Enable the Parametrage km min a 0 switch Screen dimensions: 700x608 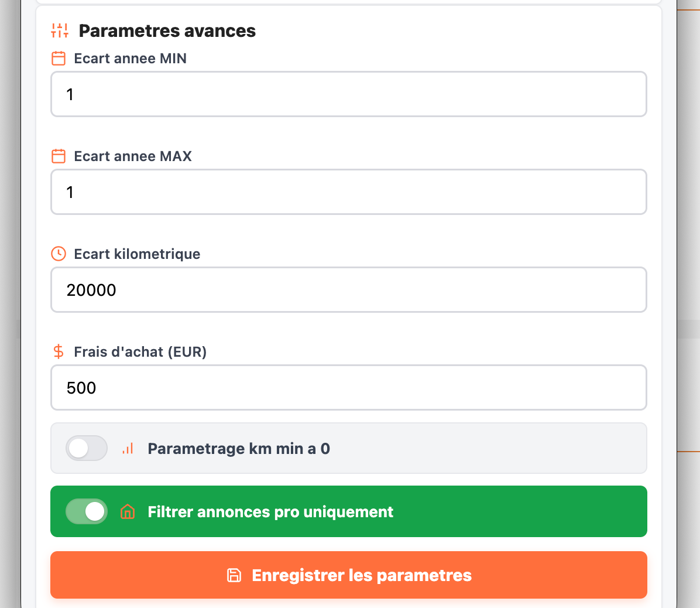point(87,449)
